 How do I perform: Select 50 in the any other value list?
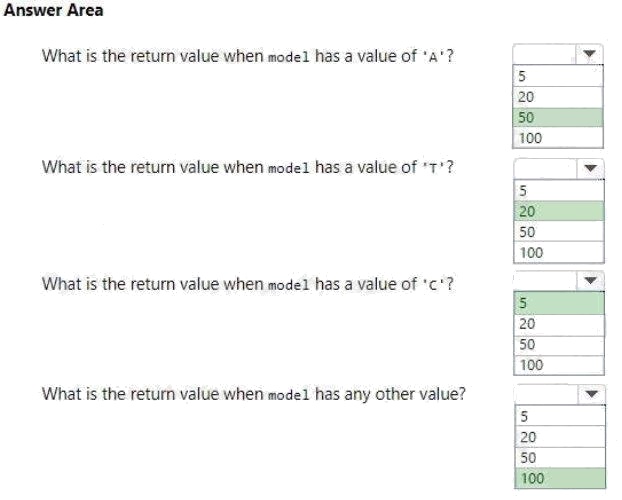tap(559, 458)
